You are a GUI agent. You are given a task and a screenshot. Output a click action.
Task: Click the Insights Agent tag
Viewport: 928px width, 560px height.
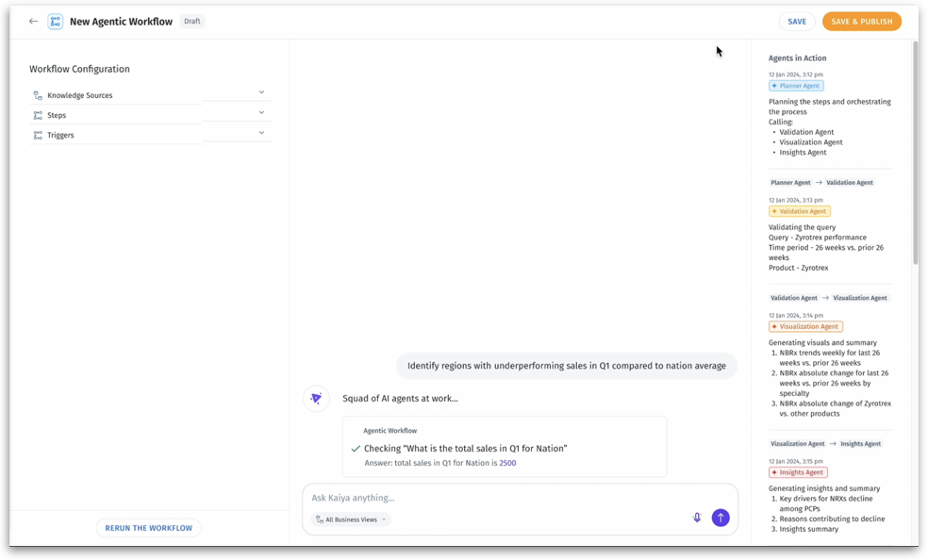(x=798, y=472)
